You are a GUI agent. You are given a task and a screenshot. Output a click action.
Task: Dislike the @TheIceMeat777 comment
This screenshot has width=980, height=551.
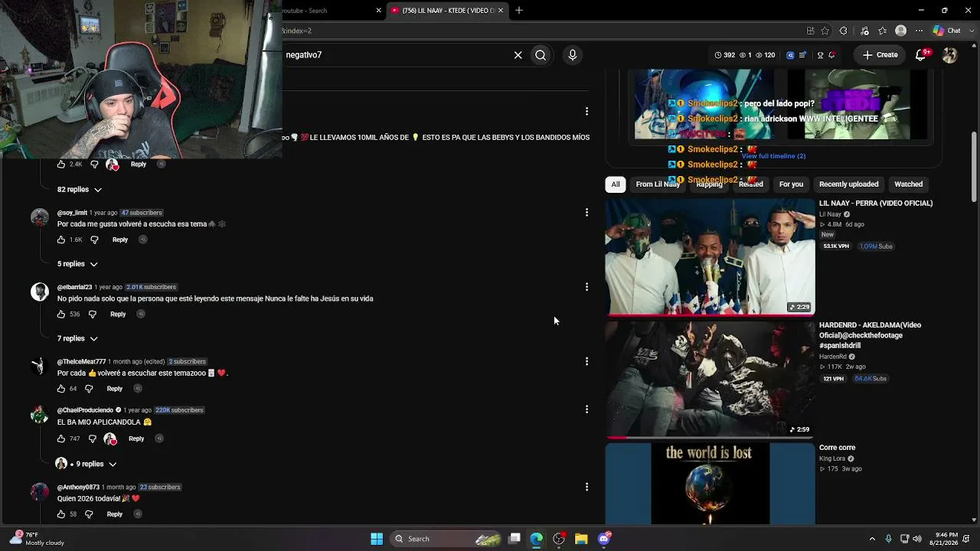(x=89, y=389)
